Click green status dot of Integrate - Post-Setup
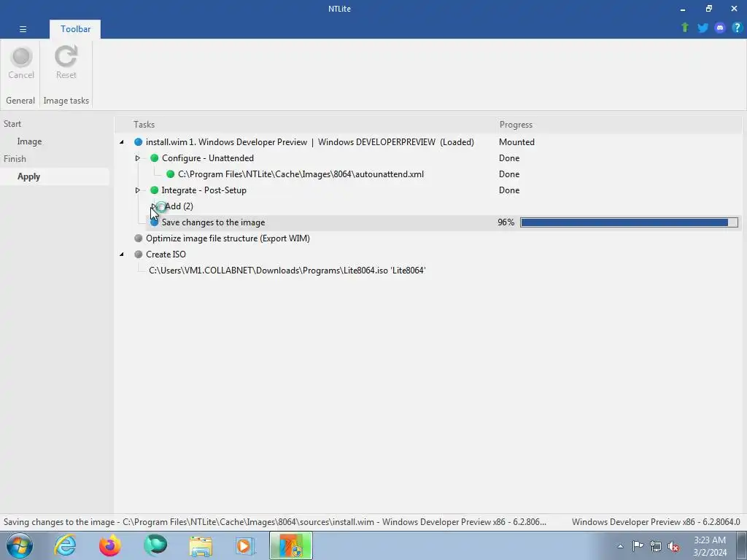Image resolution: width=747 pixels, height=560 pixels. (154, 190)
